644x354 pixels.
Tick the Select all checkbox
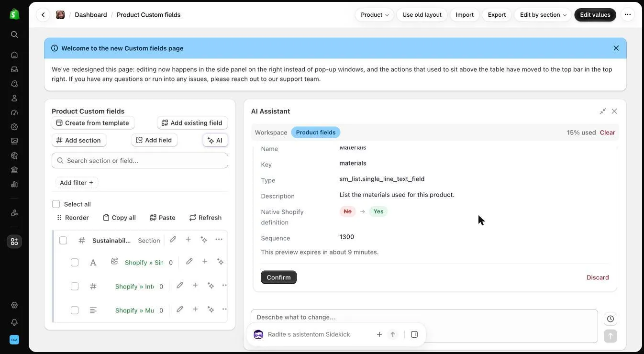56,204
